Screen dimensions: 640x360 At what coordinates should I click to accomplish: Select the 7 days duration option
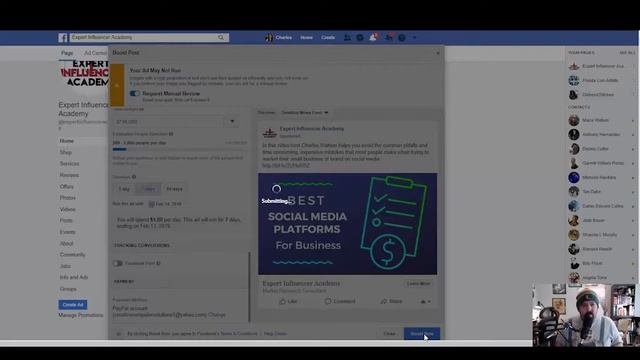(149, 189)
